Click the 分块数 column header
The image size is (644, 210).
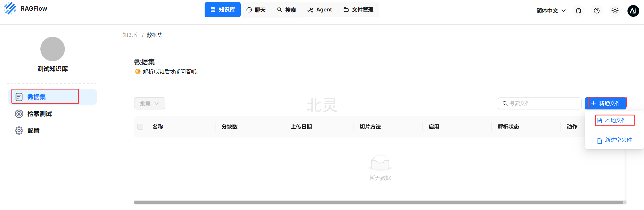point(229,127)
